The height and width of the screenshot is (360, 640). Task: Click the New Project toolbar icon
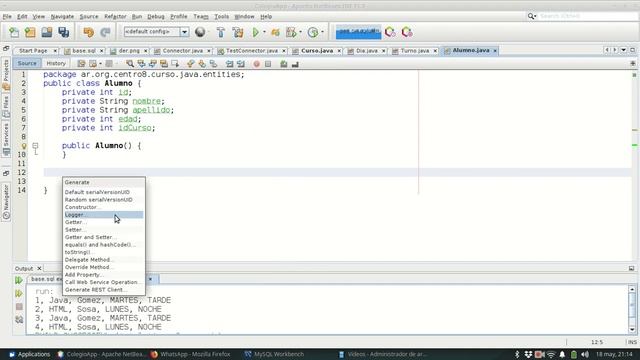pos(30,32)
